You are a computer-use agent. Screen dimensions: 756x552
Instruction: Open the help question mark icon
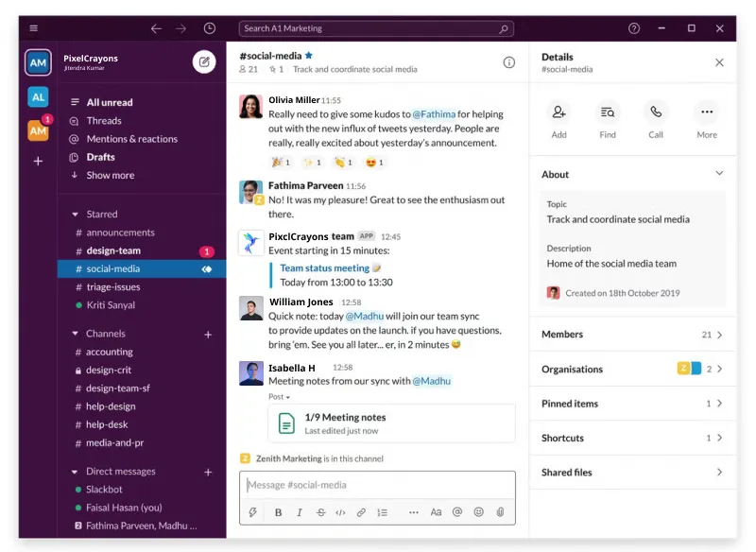pos(634,28)
